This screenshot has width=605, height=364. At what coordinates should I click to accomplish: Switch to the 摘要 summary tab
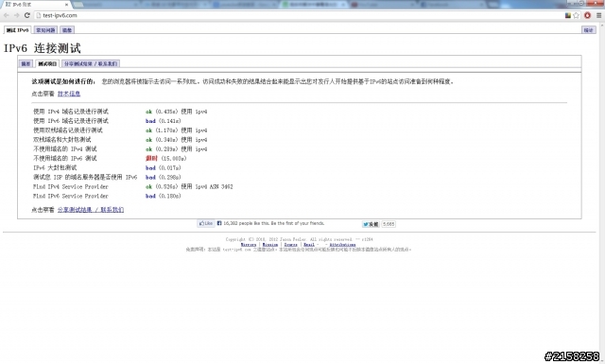click(26, 63)
